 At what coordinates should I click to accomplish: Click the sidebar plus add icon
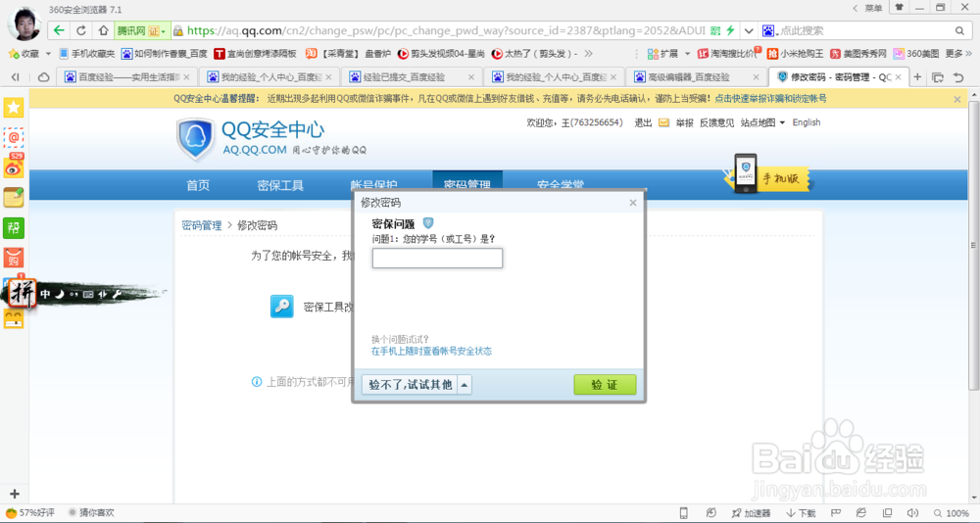(15, 494)
